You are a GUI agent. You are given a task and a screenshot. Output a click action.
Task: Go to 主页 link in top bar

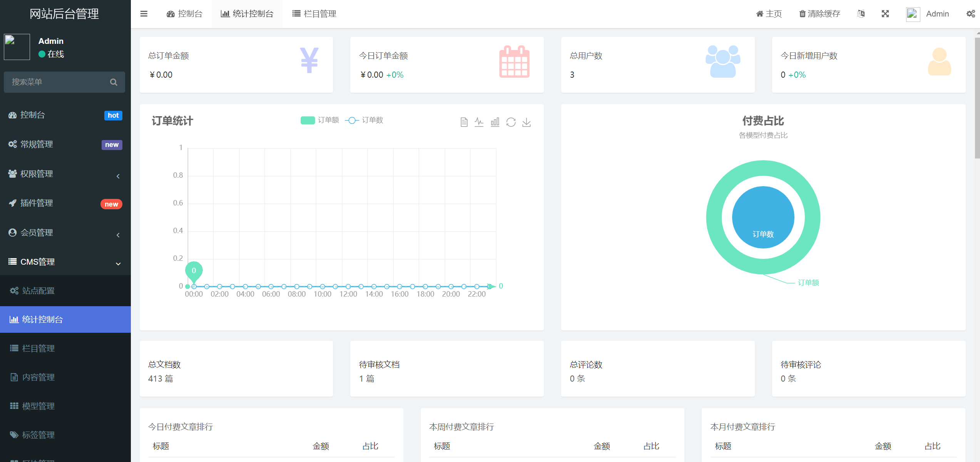pos(769,14)
